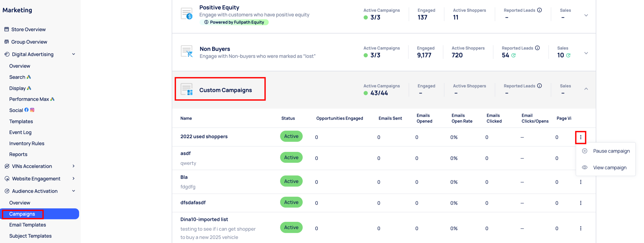Expand the Non Buyers campaign row

586,53
